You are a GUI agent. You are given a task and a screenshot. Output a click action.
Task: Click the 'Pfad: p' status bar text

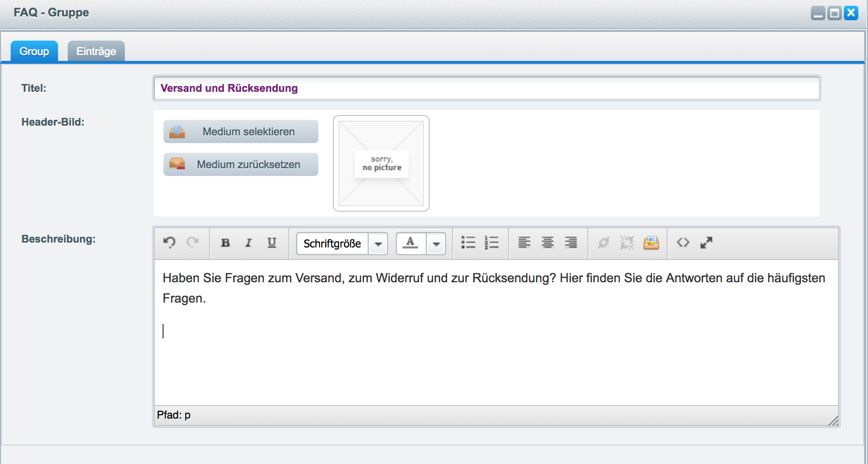pyautogui.click(x=174, y=415)
